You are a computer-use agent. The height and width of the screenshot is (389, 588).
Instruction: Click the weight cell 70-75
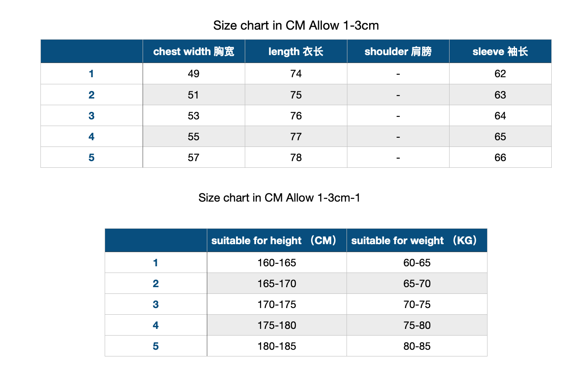(417, 304)
